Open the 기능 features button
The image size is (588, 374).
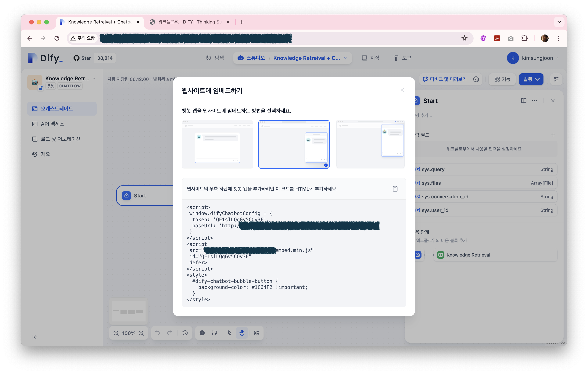[502, 79]
